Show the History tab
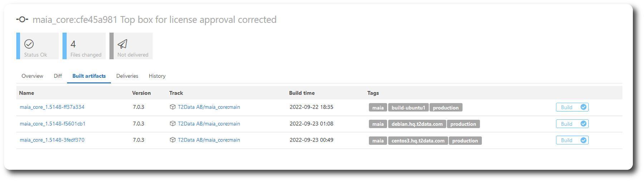Screen dimensions: 644x181 (x=157, y=76)
